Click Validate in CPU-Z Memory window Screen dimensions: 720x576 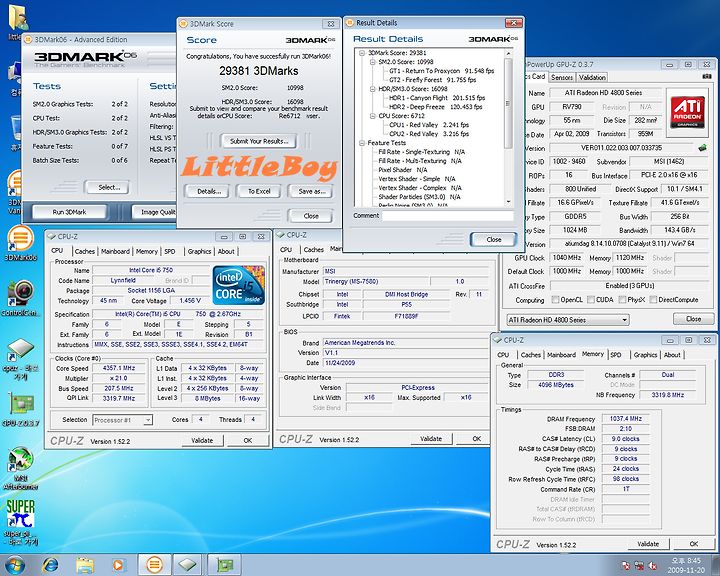point(648,544)
